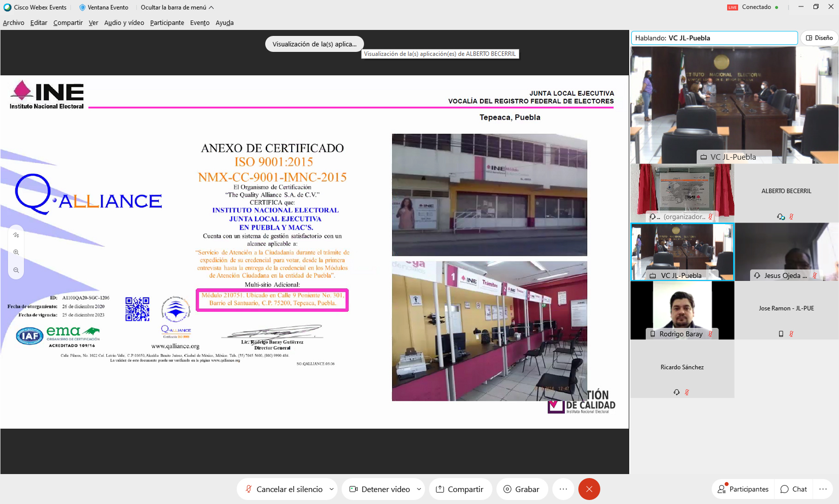Click the phone device icon on Jose Ramon tile

click(781, 334)
